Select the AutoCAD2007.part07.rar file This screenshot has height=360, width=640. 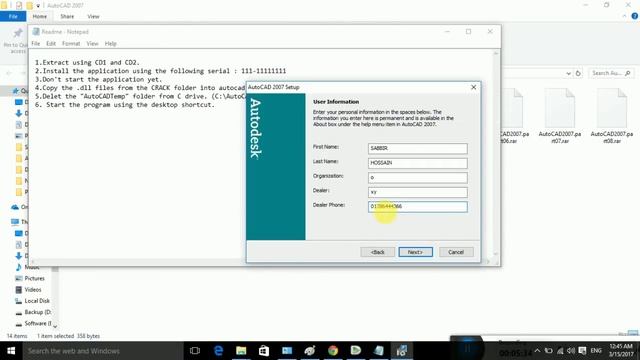pos(560,116)
